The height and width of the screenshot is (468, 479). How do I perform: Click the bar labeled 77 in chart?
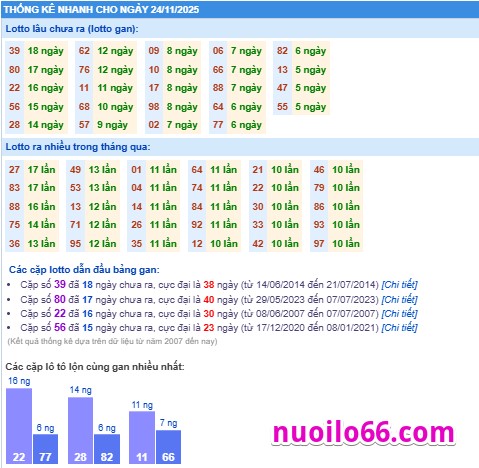point(45,449)
